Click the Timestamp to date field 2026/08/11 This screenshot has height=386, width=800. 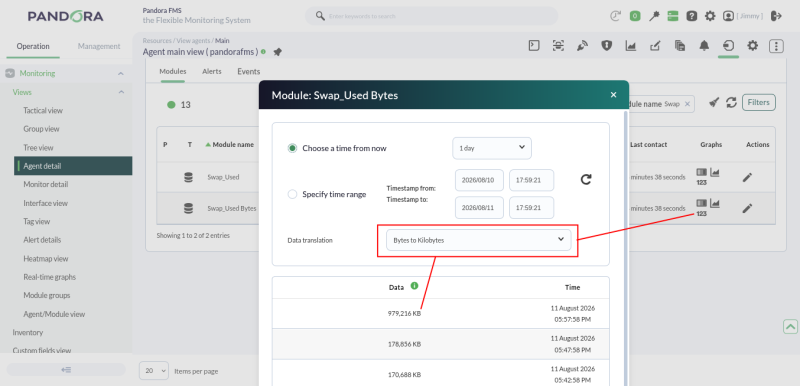point(479,208)
